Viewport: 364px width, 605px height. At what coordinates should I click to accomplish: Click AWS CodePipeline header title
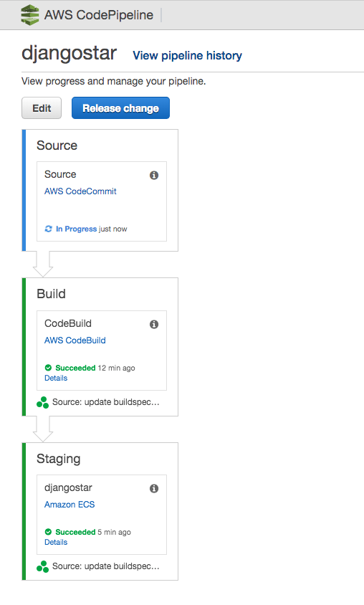coord(99,15)
